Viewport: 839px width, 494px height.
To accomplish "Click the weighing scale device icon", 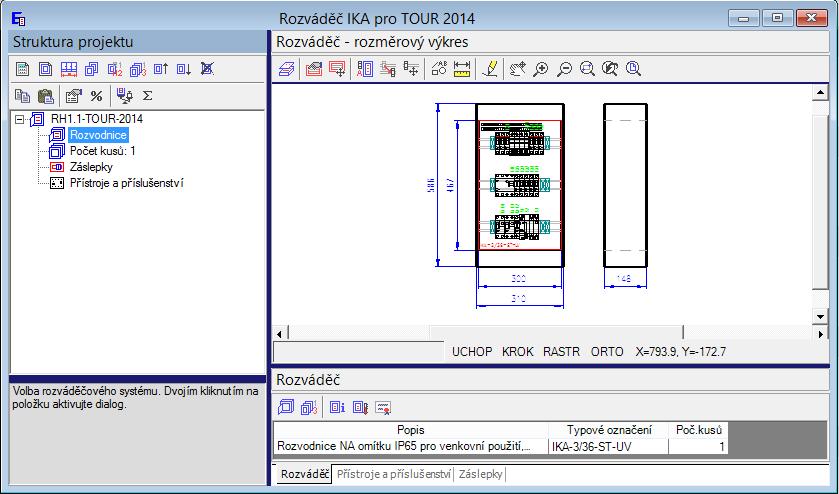I will coord(125,96).
